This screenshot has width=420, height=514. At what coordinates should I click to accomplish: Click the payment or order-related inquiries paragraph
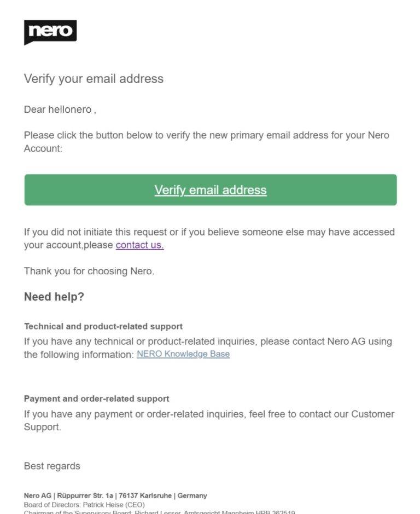tap(209, 420)
